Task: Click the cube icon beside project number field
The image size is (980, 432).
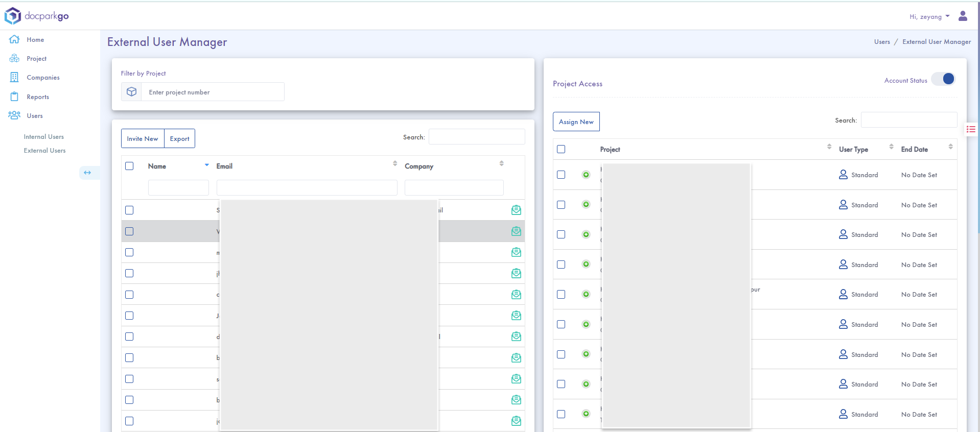Action: pyautogui.click(x=131, y=92)
